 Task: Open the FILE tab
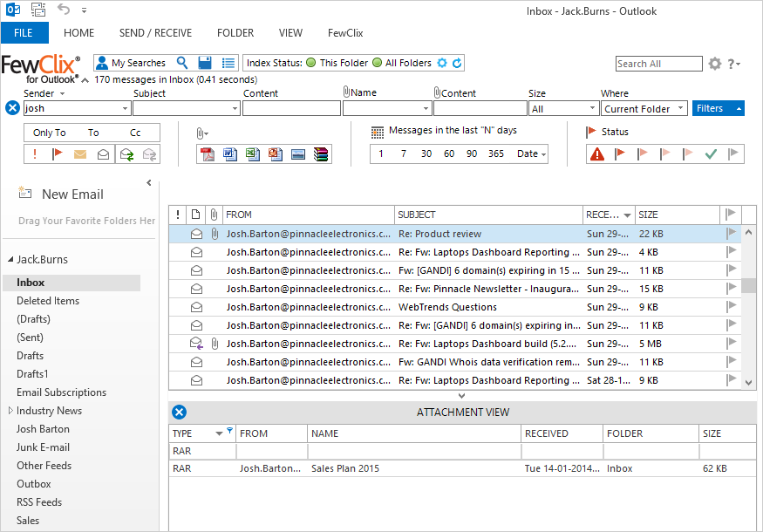click(24, 32)
